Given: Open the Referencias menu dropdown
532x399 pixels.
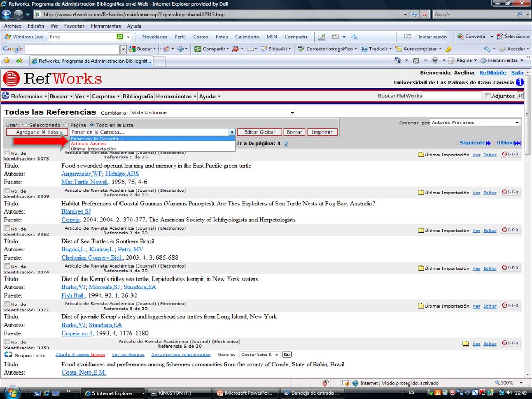Looking at the screenshot, I should click(x=29, y=96).
